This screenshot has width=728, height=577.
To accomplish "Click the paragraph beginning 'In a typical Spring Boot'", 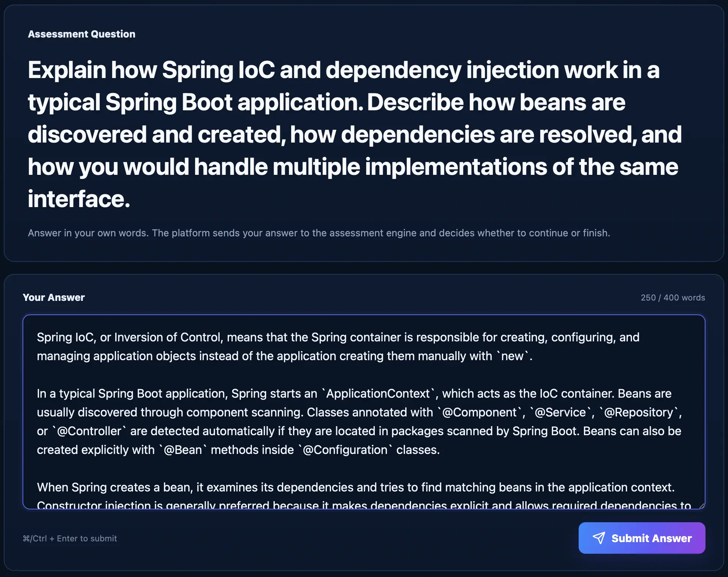I will 359,422.
